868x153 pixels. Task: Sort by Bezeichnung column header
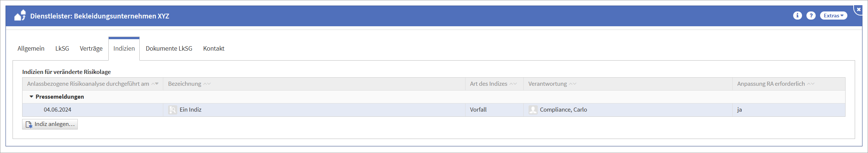tap(185, 84)
